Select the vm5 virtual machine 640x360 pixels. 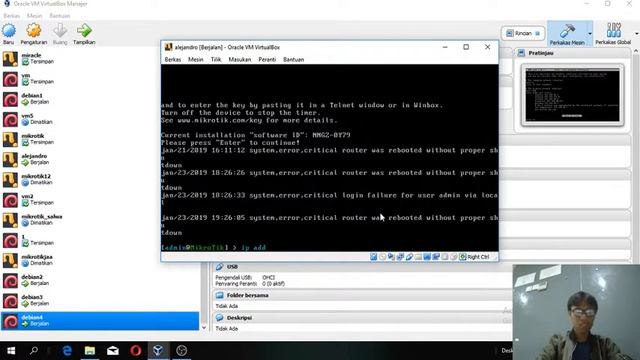(x=100, y=119)
